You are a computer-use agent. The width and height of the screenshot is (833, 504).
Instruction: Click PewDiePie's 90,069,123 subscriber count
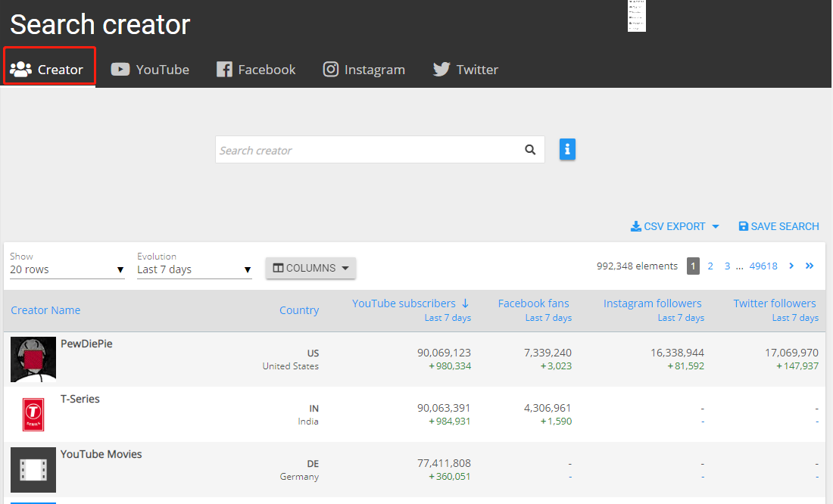(x=444, y=353)
